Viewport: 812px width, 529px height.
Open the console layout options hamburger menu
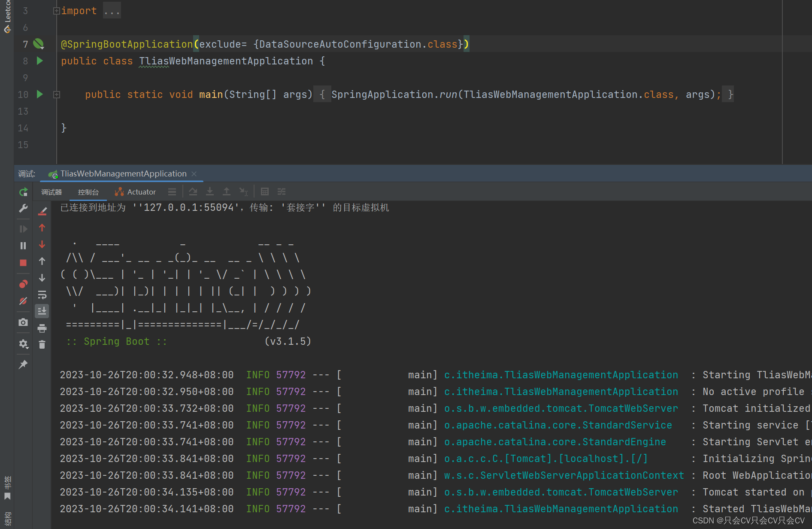point(173,192)
